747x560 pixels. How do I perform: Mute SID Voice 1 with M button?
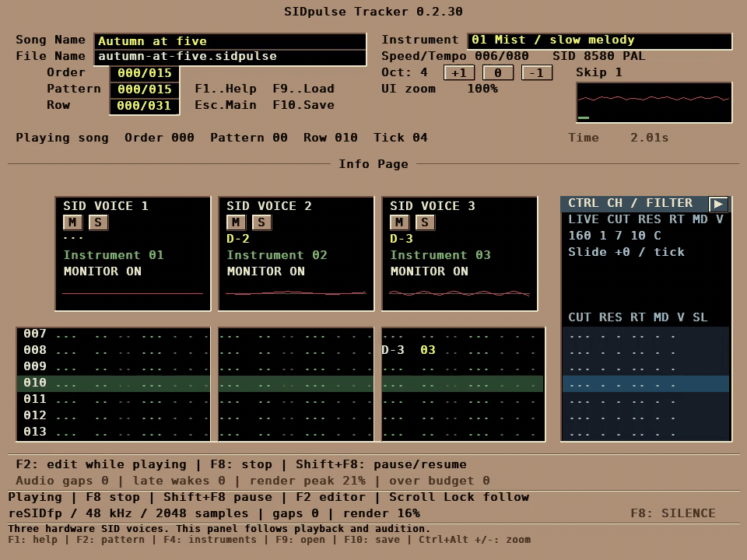point(72,222)
